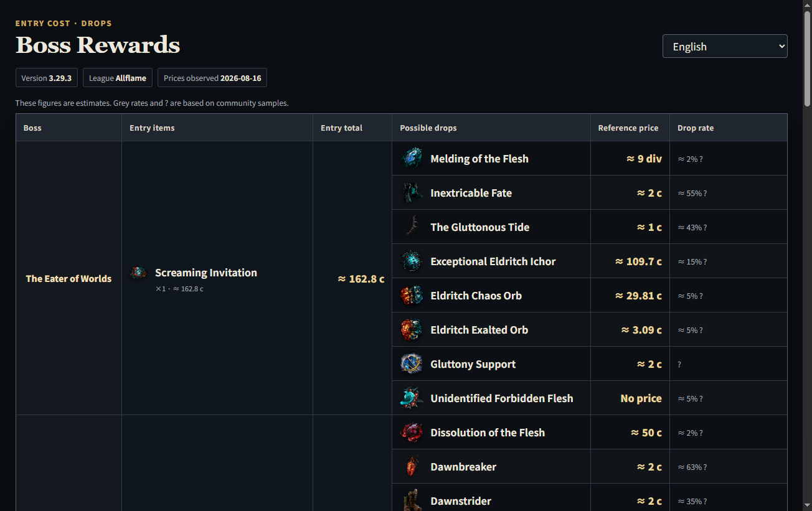The width and height of the screenshot is (812, 511).
Task: Click the ≈ 15% ? drop rate
Action: point(692,262)
